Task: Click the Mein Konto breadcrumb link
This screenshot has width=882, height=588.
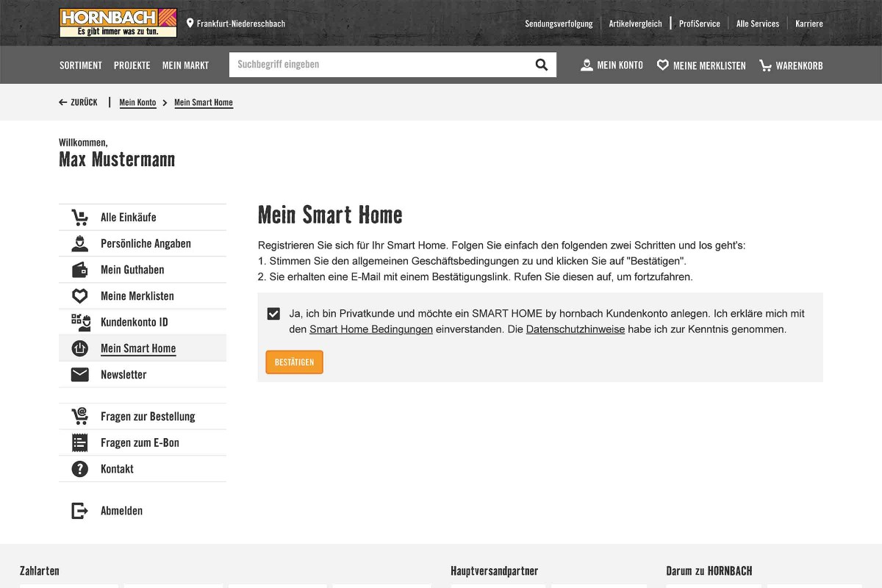Action: coord(137,102)
